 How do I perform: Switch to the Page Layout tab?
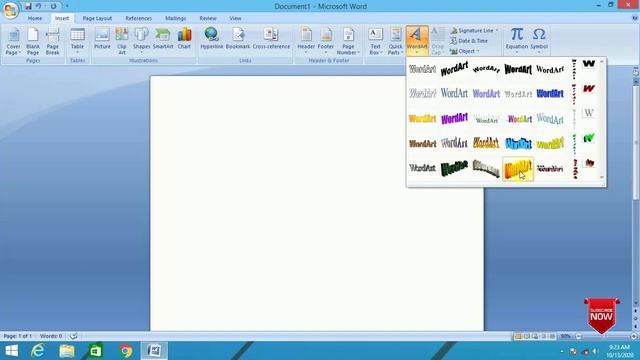[x=97, y=18]
